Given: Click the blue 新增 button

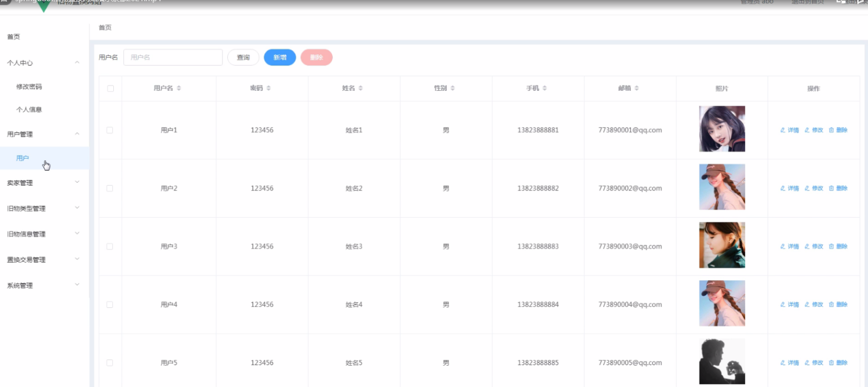Looking at the screenshot, I should point(280,57).
